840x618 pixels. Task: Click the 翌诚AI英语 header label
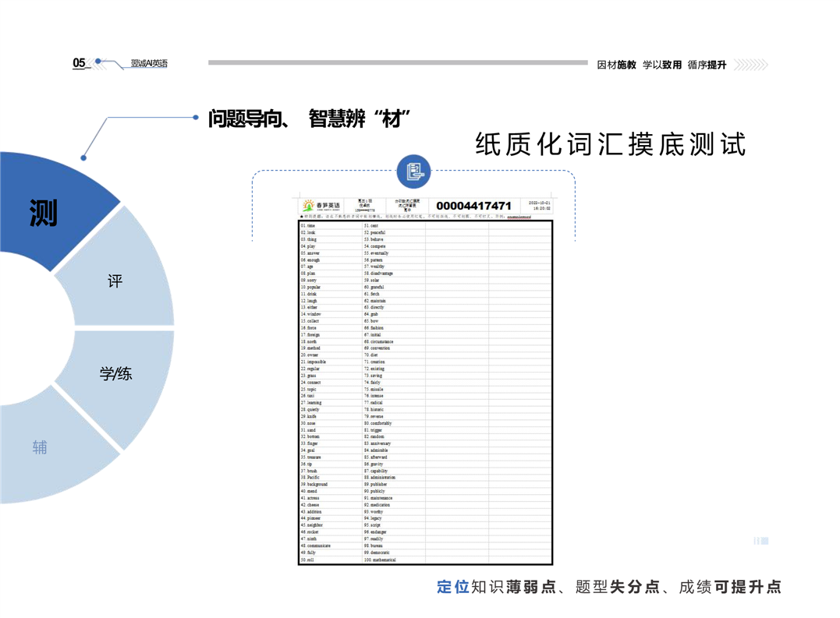149,63
